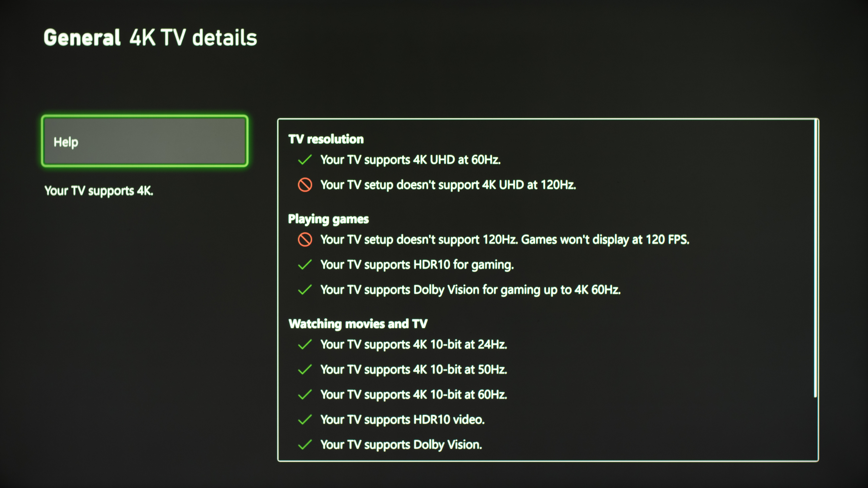Click checkmark next to 4K 10-bit at 24Hz
Image resolution: width=868 pixels, height=488 pixels.
coord(305,345)
